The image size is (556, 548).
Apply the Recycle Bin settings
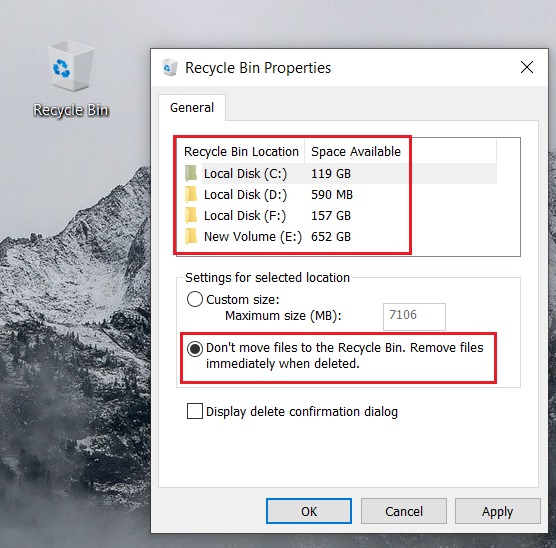[497, 511]
